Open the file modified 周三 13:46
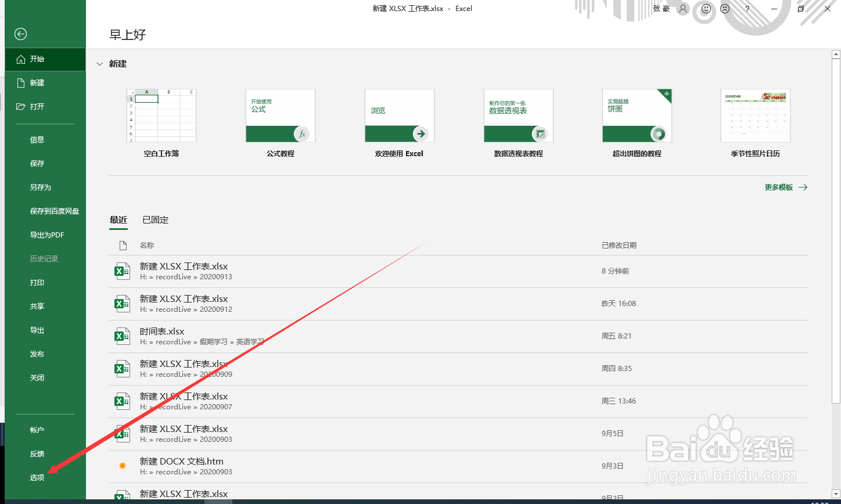 tap(458, 401)
